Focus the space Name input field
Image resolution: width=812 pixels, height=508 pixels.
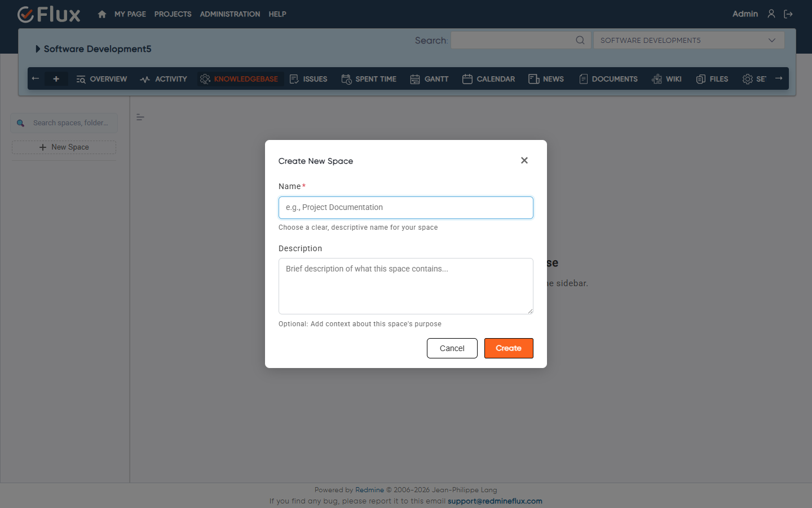pos(406,208)
